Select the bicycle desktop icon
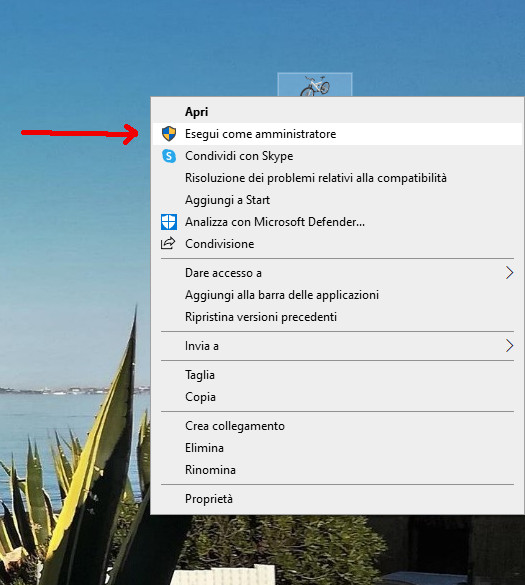The image size is (525, 585). [x=315, y=85]
